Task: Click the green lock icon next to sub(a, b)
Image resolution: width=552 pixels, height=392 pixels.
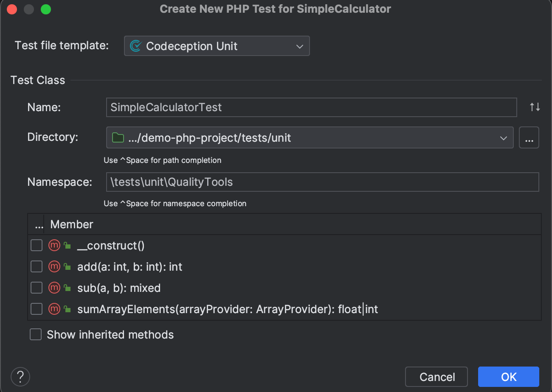Action: coord(67,288)
